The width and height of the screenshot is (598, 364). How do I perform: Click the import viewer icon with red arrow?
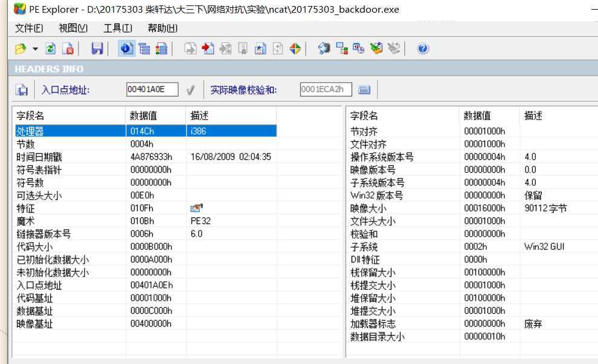(x=208, y=49)
